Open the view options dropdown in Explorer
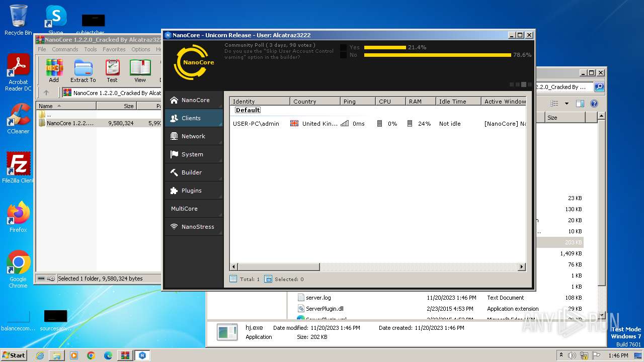 (567, 104)
